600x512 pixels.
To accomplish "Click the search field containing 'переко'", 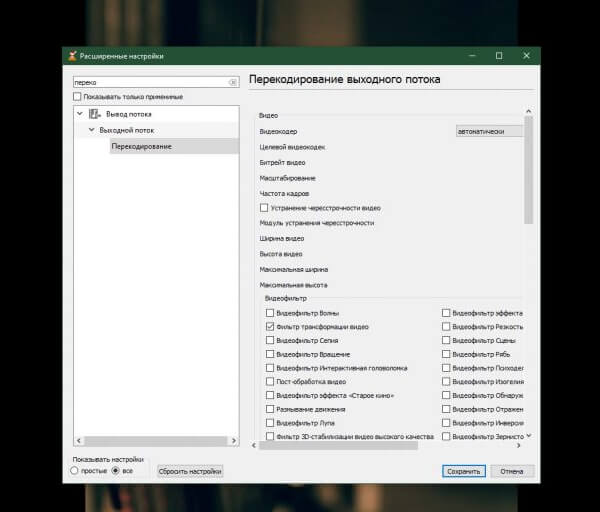I will [150, 82].
